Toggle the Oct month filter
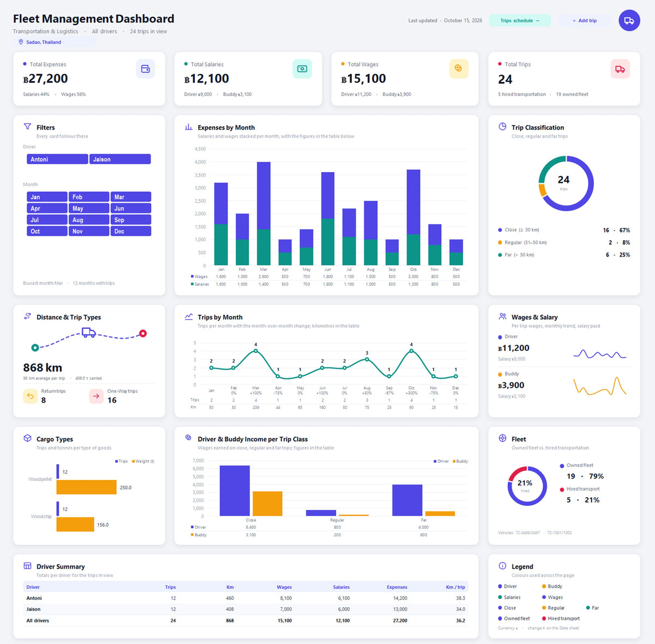 (x=47, y=231)
